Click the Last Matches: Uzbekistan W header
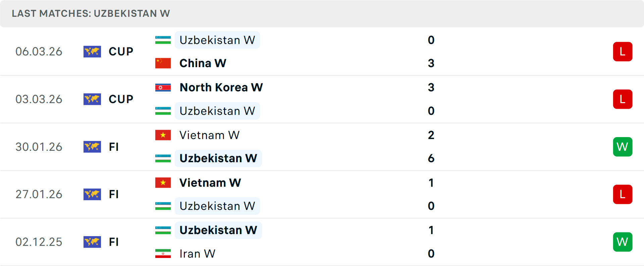644x266 pixels. [x=91, y=13]
